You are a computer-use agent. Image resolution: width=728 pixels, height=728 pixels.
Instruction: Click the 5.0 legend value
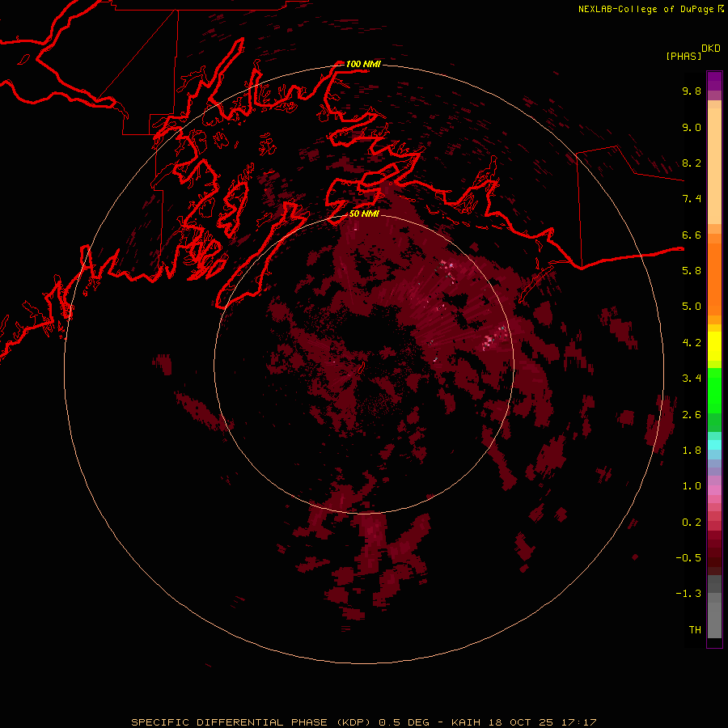tap(692, 307)
